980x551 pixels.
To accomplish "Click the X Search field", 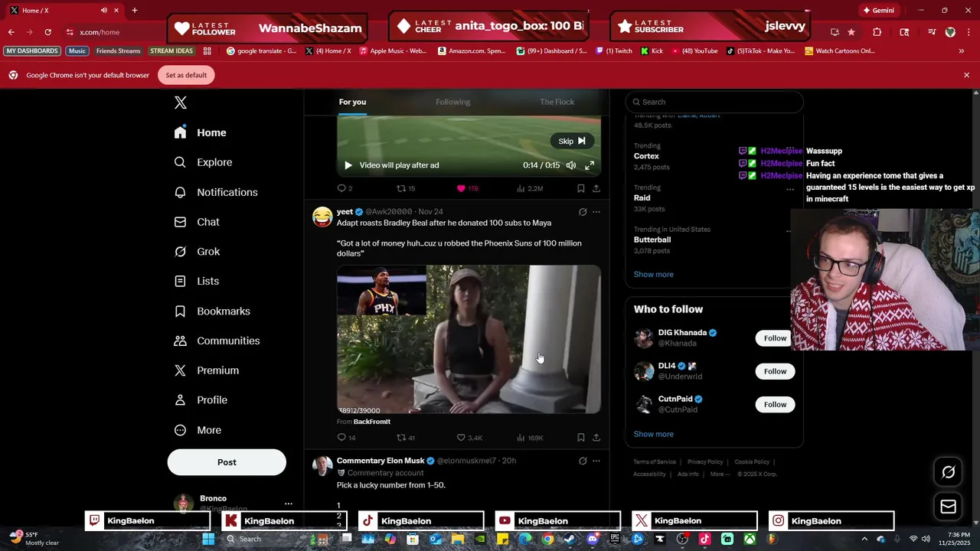I will tap(714, 102).
